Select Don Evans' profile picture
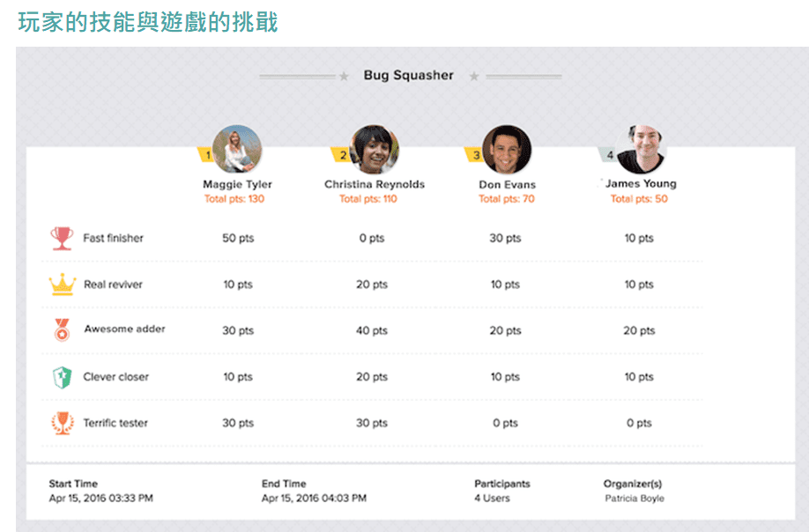This screenshot has width=809, height=532. coord(507,150)
